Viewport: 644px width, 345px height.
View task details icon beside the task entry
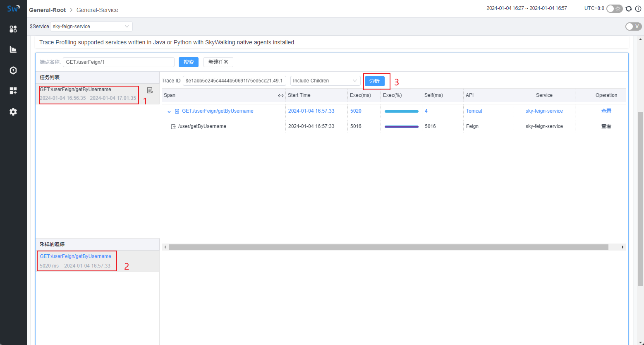click(150, 90)
